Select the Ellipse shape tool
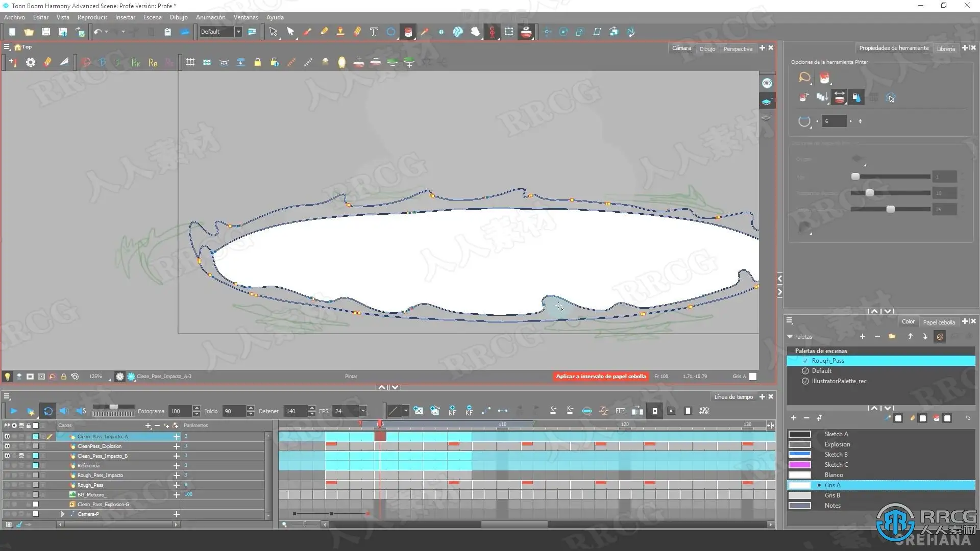 click(391, 32)
